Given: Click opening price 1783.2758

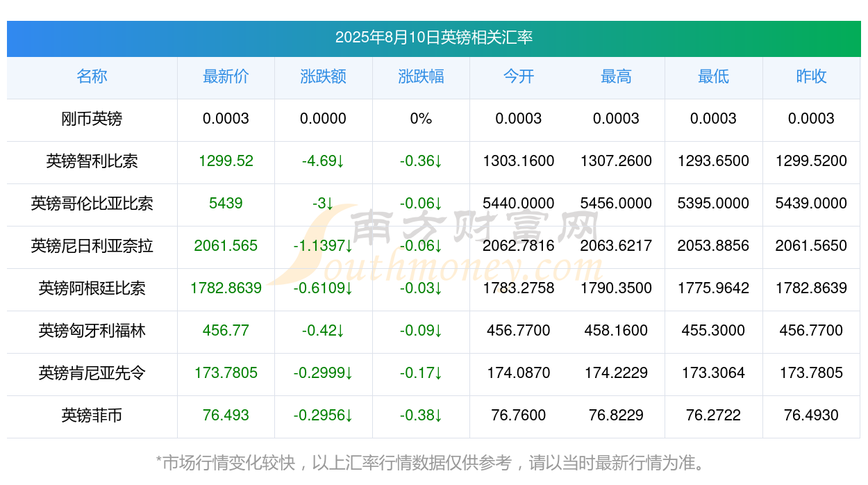Looking at the screenshot, I should [519, 288].
